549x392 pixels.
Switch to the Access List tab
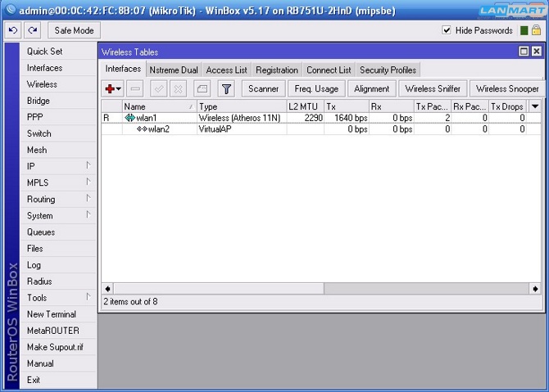pos(226,70)
